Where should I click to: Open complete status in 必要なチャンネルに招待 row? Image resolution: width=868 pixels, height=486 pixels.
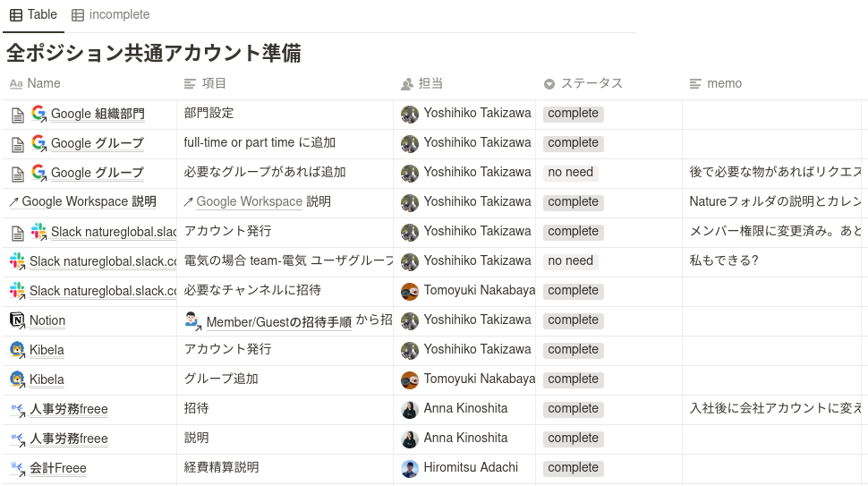click(573, 291)
